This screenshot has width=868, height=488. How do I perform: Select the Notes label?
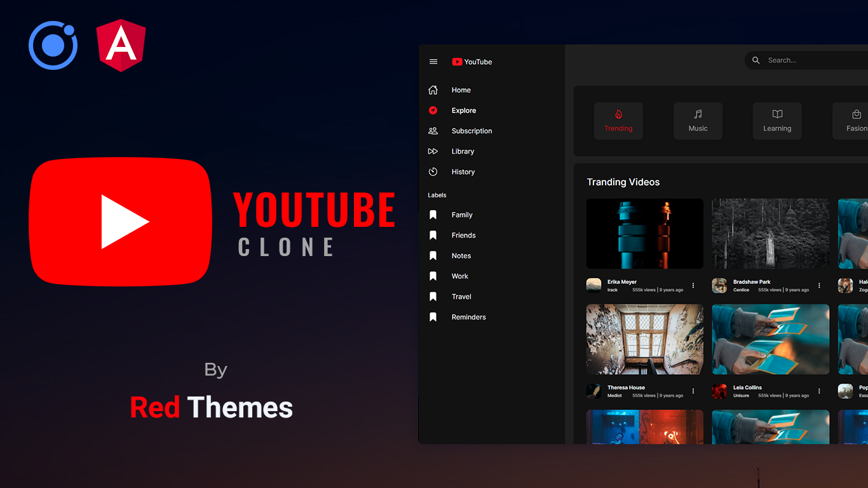[461, 255]
